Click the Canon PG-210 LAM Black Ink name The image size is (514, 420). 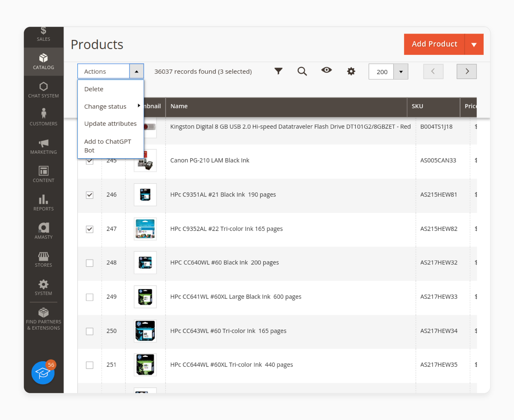click(x=210, y=160)
